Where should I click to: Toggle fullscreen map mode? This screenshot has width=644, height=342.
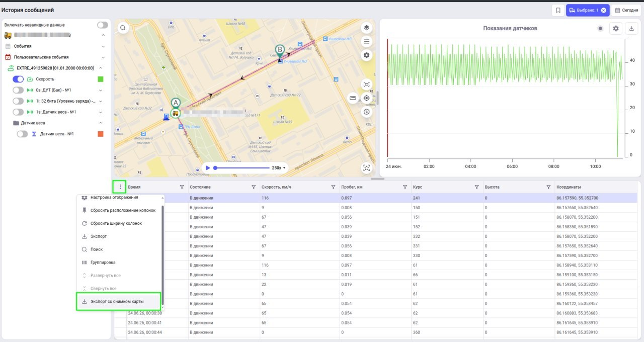[x=367, y=168]
